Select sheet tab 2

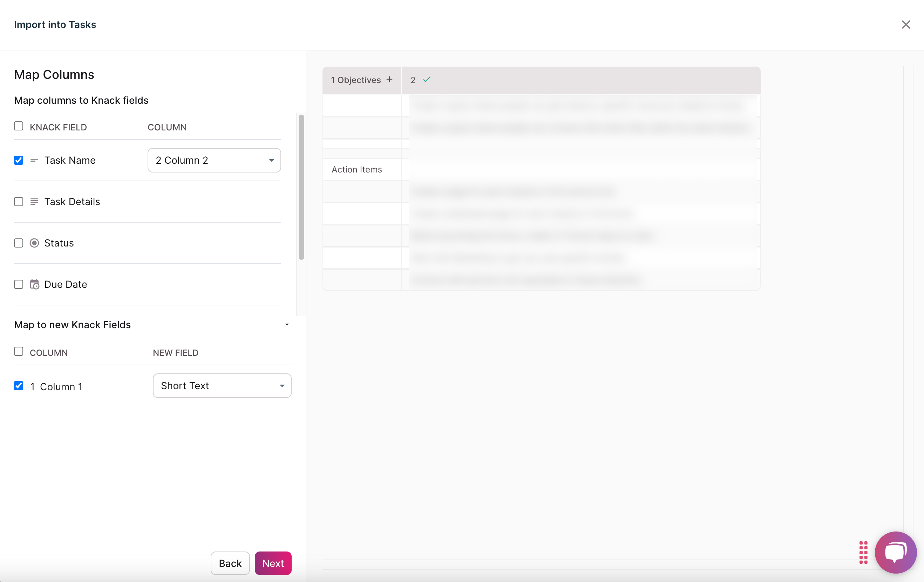coord(413,80)
